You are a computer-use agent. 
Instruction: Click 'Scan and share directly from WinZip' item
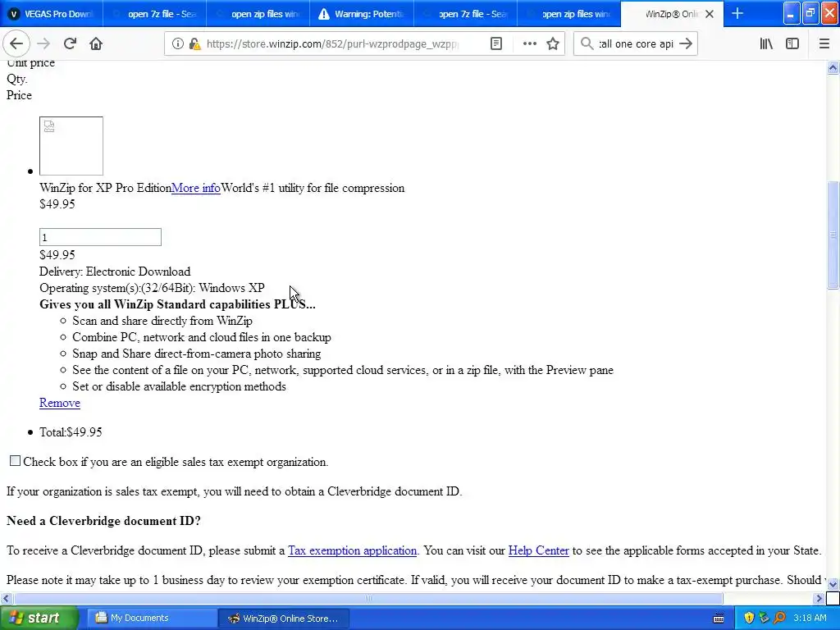point(162,321)
